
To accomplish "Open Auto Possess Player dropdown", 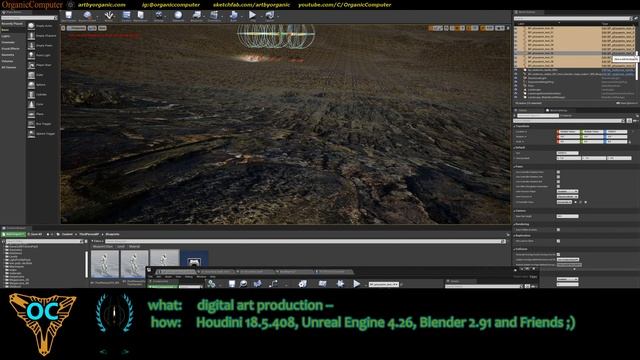I will pos(567,191).
